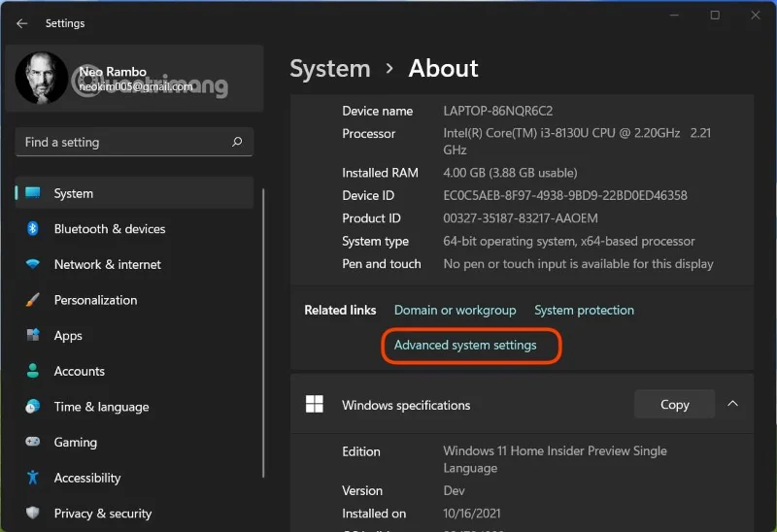Close the Settings window
This screenshot has width=777, height=532.
coord(756,16)
